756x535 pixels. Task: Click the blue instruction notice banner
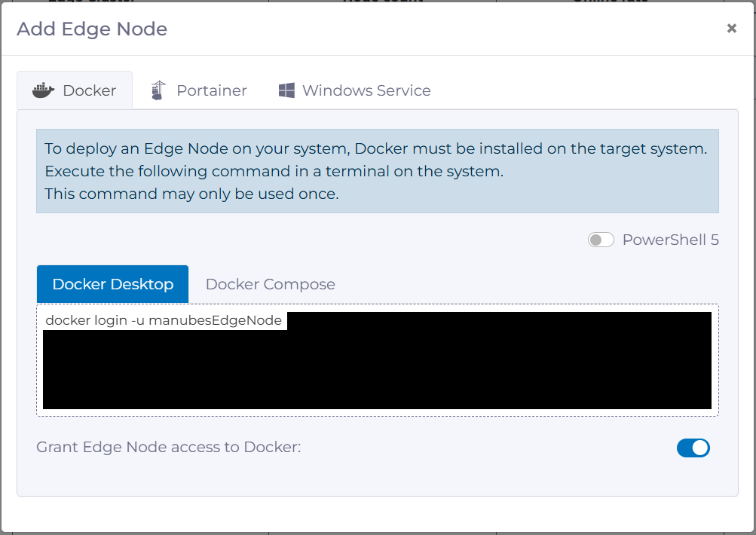pyautogui.click(x=377, y=170)
